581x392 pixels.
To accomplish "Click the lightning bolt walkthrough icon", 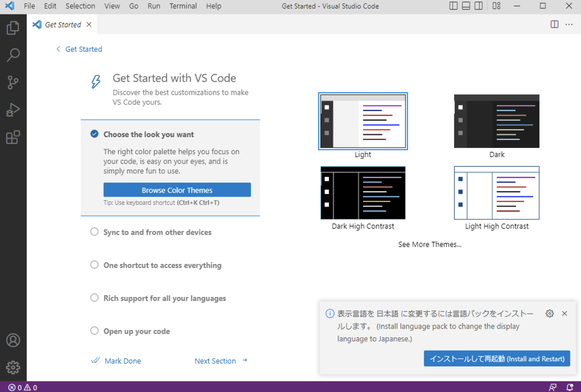I will [96, 82].
